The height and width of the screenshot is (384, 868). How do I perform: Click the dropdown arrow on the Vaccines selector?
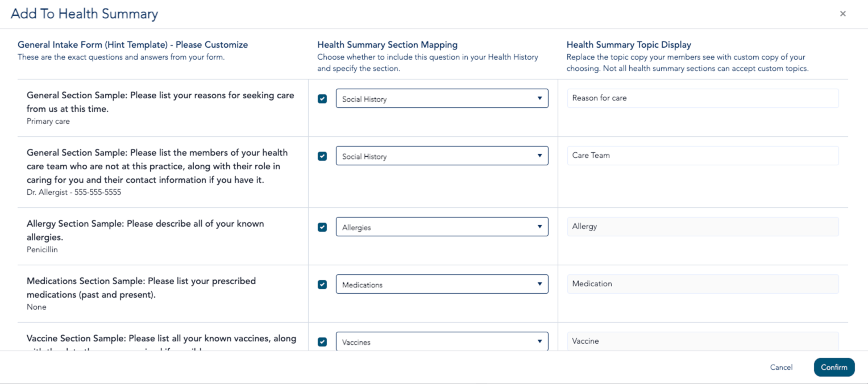pos(540,341)
